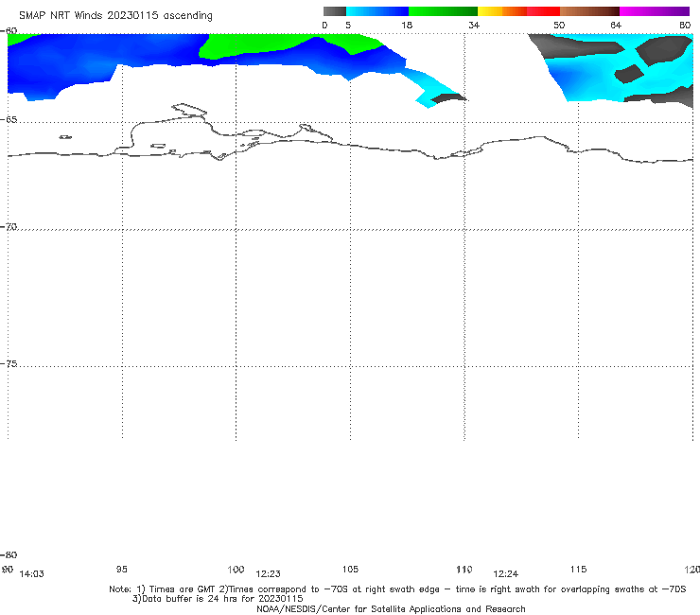Viewport: 700px width, 615px height.
Task: Click the longitude label '115'
Action: tap(579, 569)
